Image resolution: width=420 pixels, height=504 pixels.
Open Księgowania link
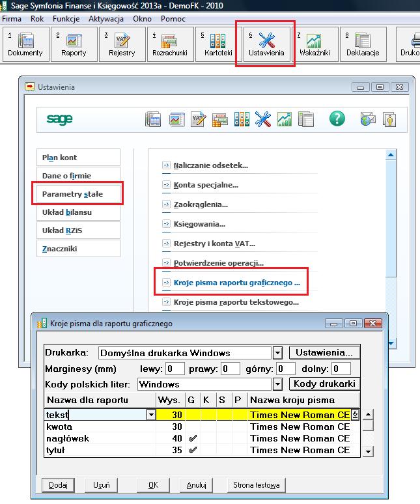coord(199,224)
